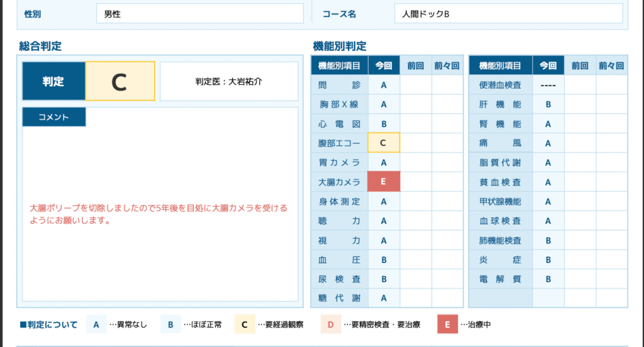This screenshot has height=347, width=644.
Task: Click the 大腸カメラ row label
Action: pyautogui.click(x=339, y=182)
